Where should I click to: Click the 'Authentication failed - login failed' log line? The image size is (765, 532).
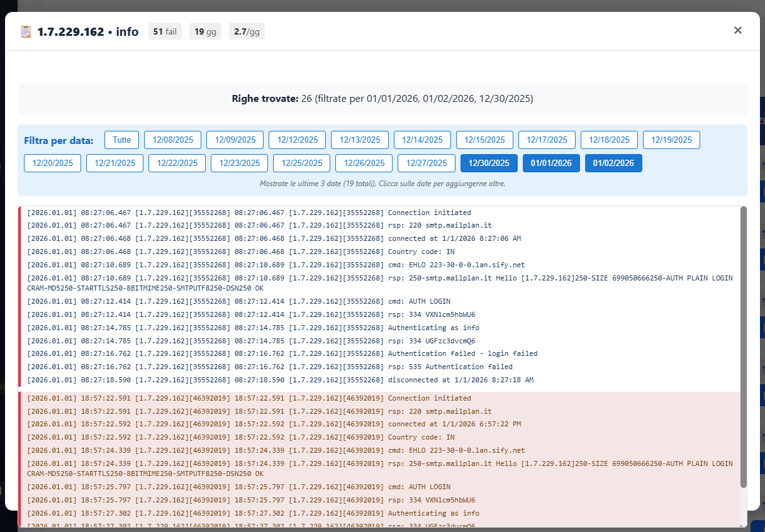pos(462,353)
